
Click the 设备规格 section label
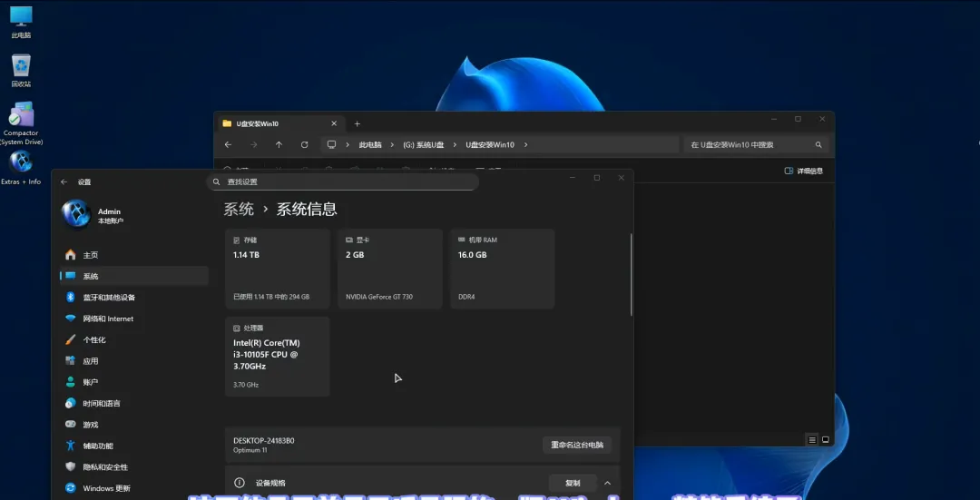(x=270, y=483)
